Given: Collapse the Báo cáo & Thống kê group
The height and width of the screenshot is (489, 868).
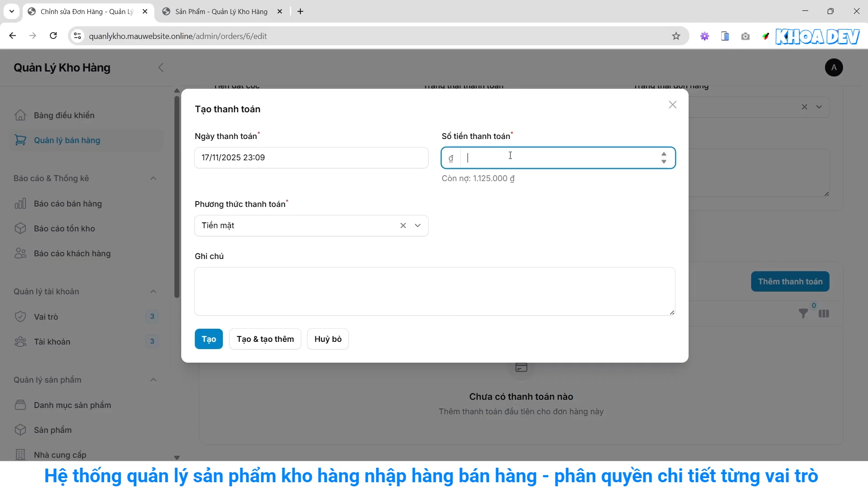Looking at the screenshot, I should pos(153,178).
